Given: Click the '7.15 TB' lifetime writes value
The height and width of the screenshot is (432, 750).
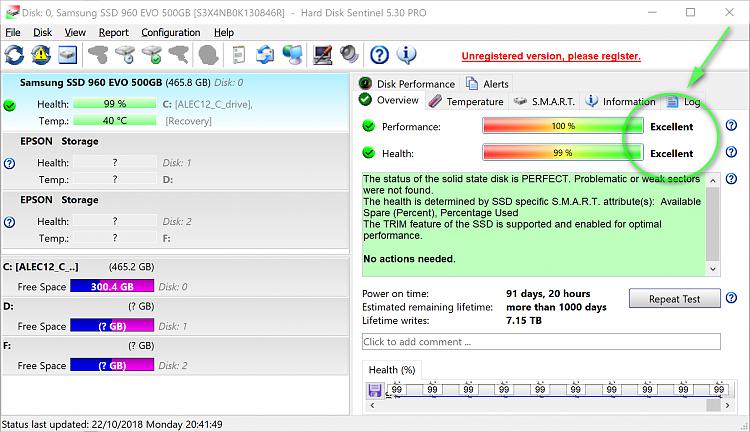Looking at the screenshot, I should tap(524, 321).
